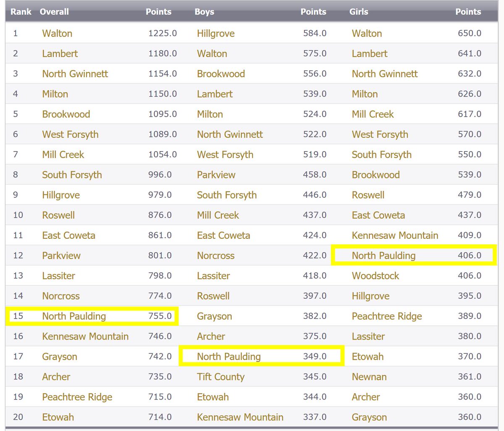Click Newnan in the Girls column
504x431 pixels.
point(369,377)
